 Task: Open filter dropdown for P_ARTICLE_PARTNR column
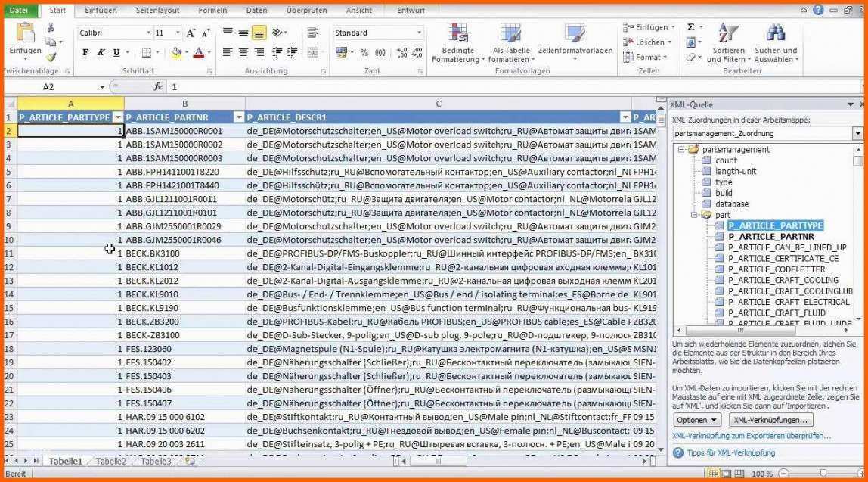pyautogui.click(x=239, y=117)
